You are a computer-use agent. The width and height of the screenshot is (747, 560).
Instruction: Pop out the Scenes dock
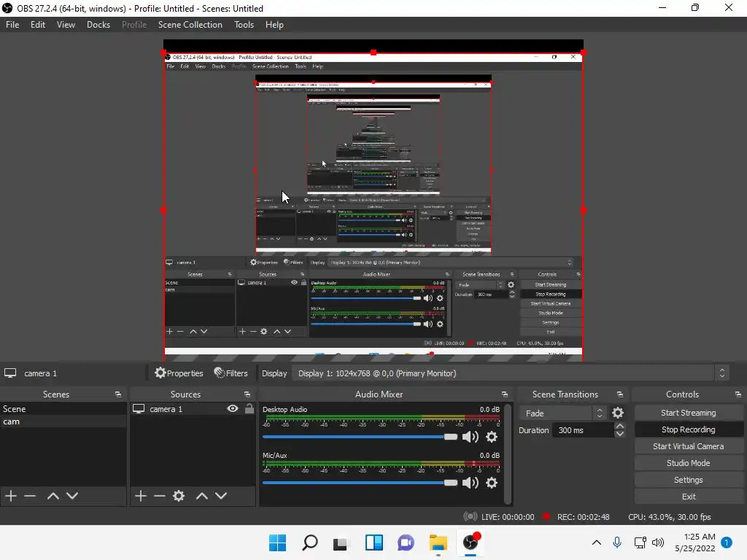click(117, 394)
